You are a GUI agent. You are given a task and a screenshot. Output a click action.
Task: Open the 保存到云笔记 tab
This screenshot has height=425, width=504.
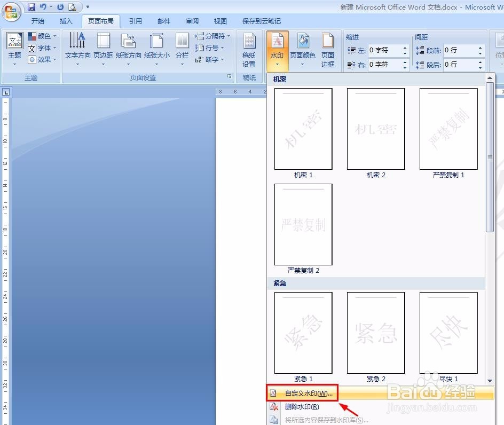click(x=261, y=21)
